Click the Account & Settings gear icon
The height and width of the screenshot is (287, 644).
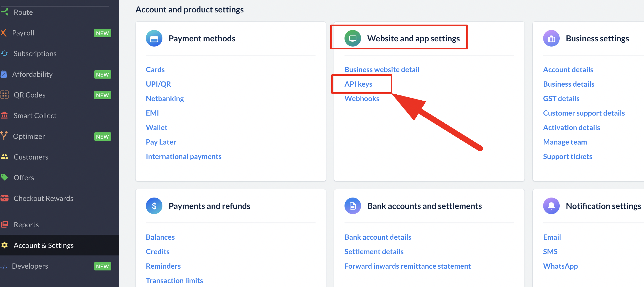click(x=4, y=245)
